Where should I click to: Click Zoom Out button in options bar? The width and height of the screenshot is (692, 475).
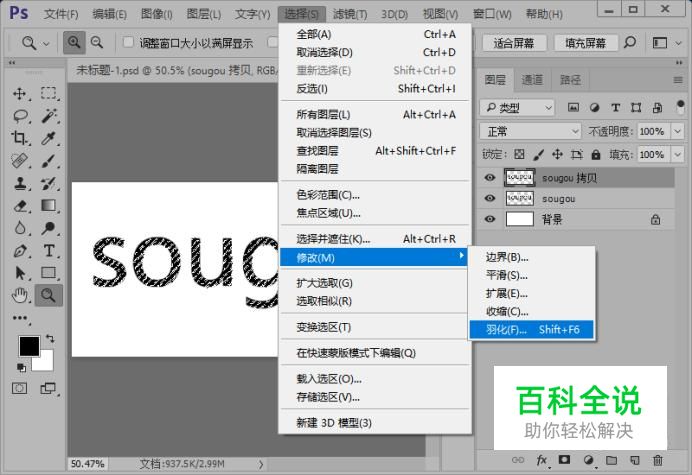[x=97, y=42]
